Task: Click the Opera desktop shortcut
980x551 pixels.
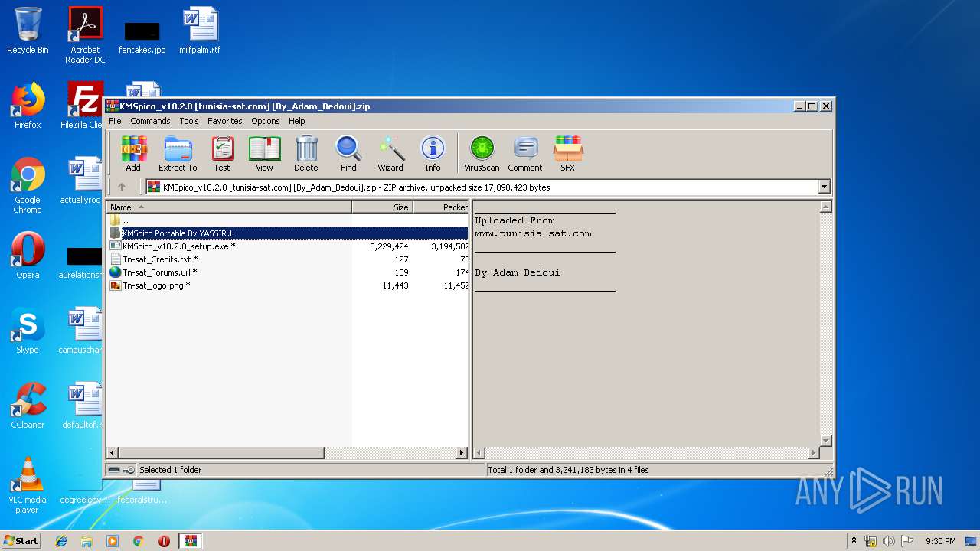Action: click(x=28, y=256)
